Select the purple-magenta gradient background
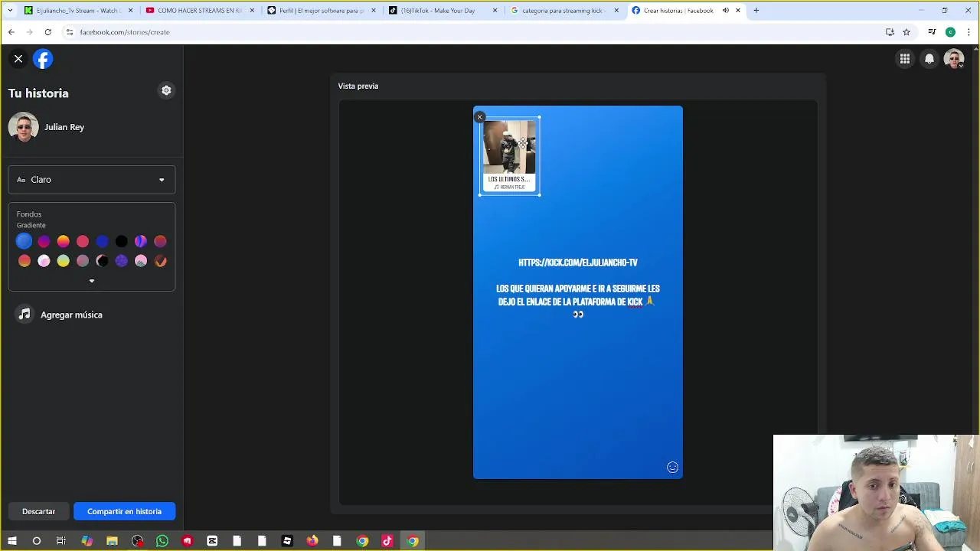 pos(44,241)
